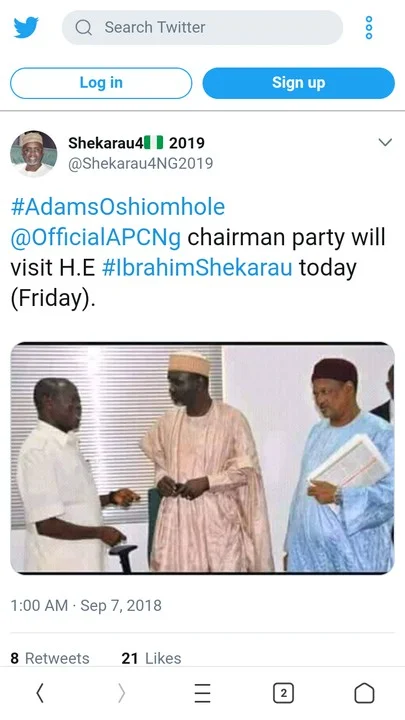The height and width of the screenshot is (720, 405).
Task: Click the Log in button
Action: click(101, 83)
